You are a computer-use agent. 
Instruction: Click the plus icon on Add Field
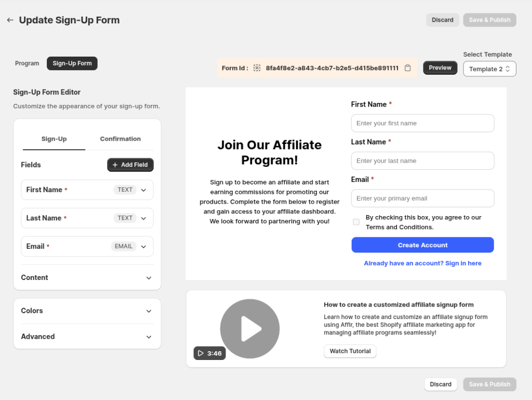(x=114, y=165)
